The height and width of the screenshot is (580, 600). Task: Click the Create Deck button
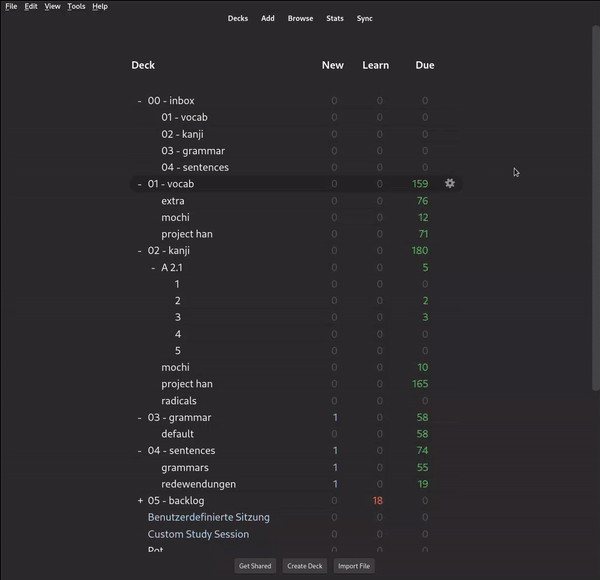(305, 566)
